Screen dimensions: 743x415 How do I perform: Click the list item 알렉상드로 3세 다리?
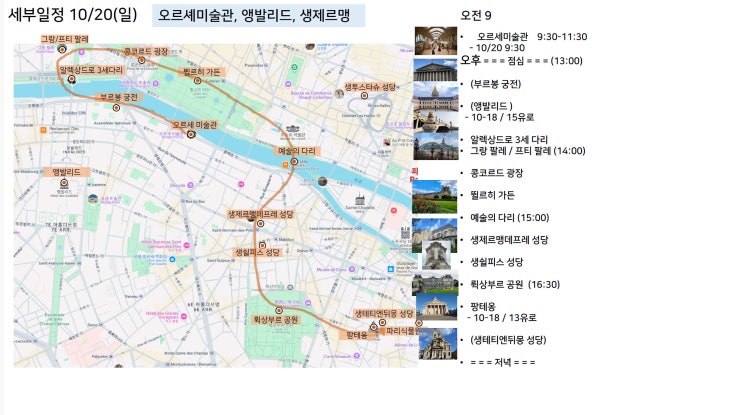point(509,140)
